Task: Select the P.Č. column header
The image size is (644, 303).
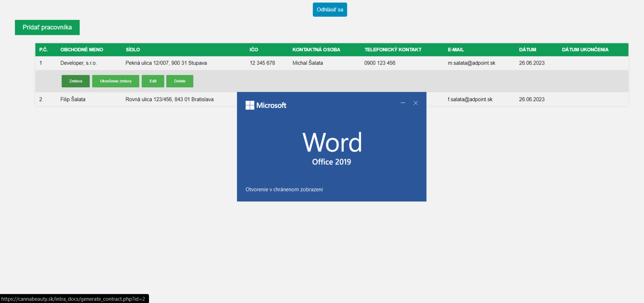Action: (x=44, y=49)
